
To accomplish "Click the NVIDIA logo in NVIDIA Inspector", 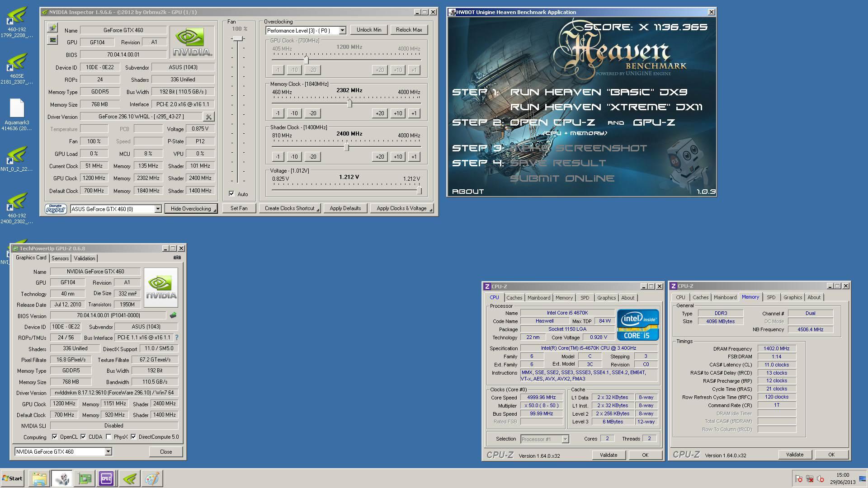I will tap(192, 42).
